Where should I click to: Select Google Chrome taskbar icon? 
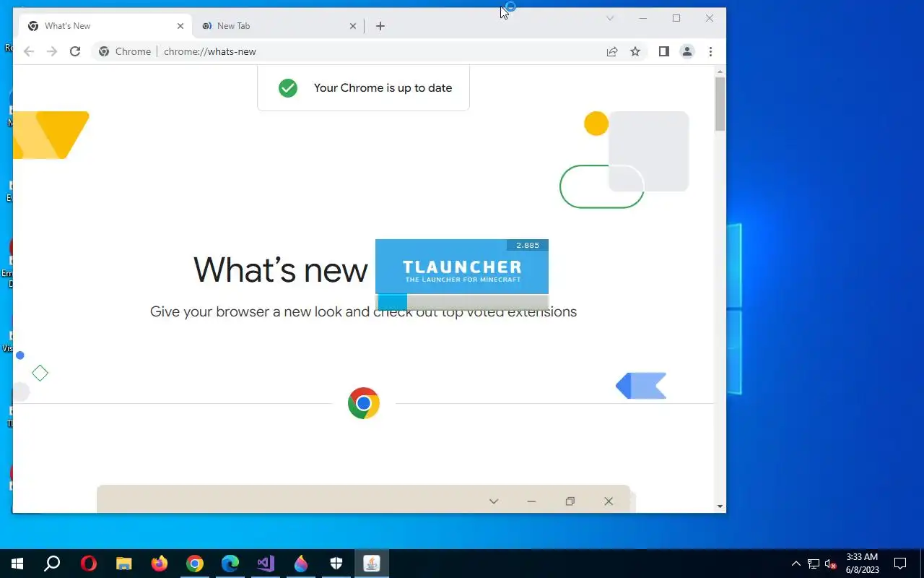point(195,564)
